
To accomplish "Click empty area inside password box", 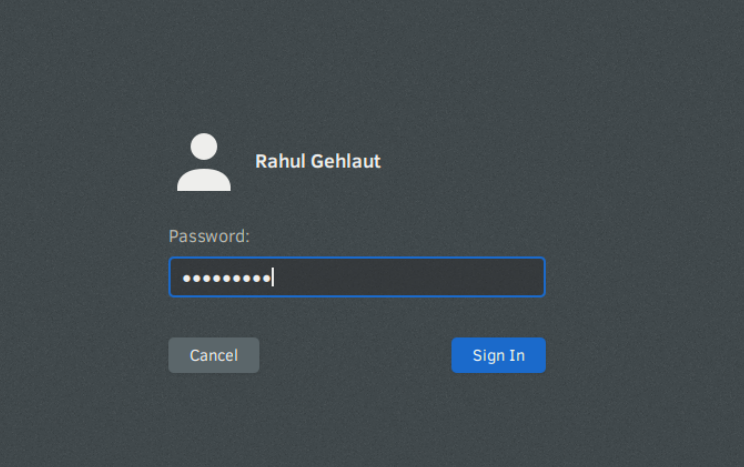I will [408, 277].
